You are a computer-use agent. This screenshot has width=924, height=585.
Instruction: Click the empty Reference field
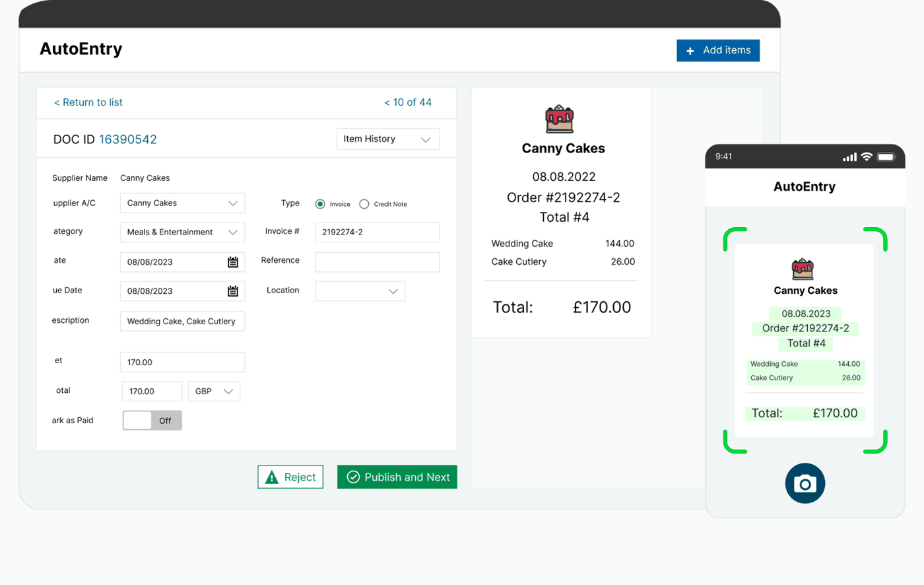377,262
